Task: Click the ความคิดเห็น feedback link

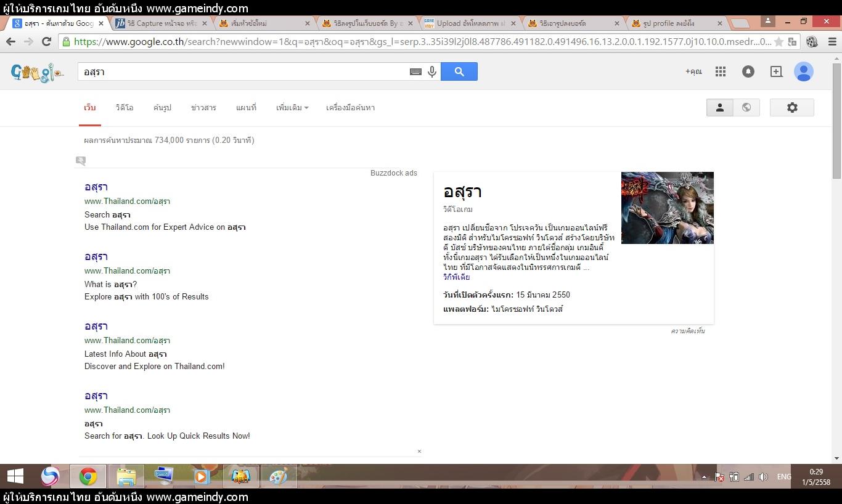Action: tap(688, 331)
